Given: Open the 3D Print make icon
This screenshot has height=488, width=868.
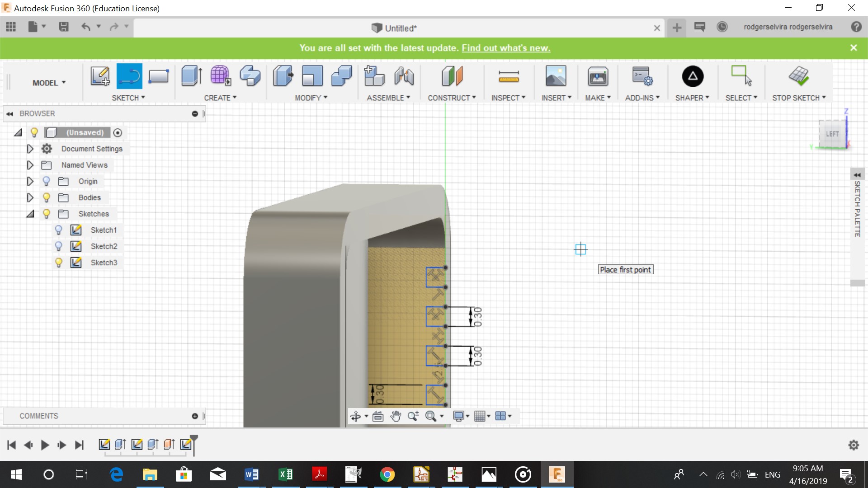Looking at the screenshot, I should pos(598,76).
